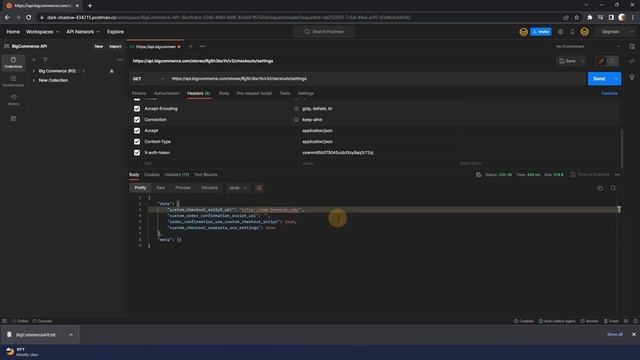Screen dimensions: 640x360
Task: Uncheck the Accept header
Action: [x=137, y=131]
